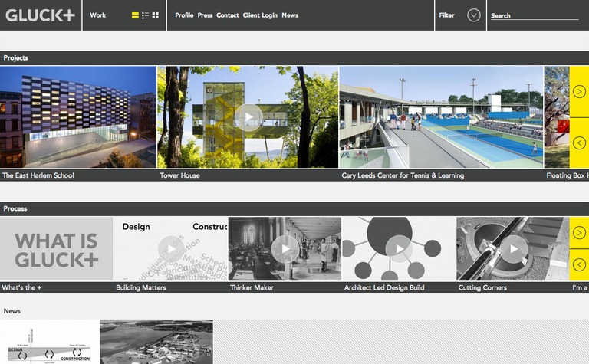Go to the Press page
The width and height of the screenshot is (589, 364).
(205, 15)
